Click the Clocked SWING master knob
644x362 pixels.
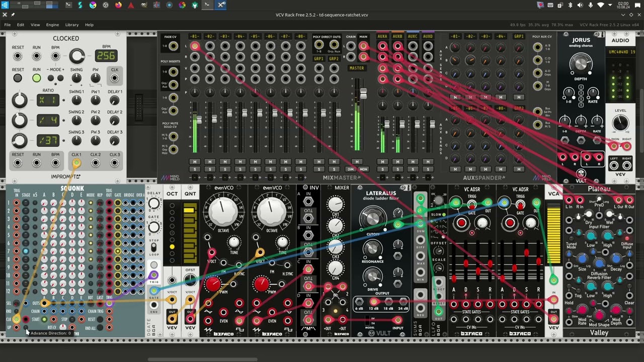[76, 78]
